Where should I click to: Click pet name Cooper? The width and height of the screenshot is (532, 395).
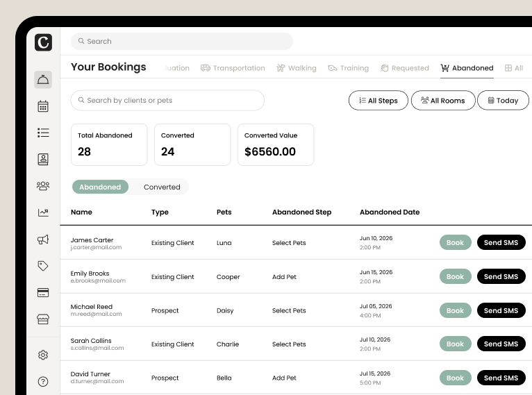[x=228, y=277]
